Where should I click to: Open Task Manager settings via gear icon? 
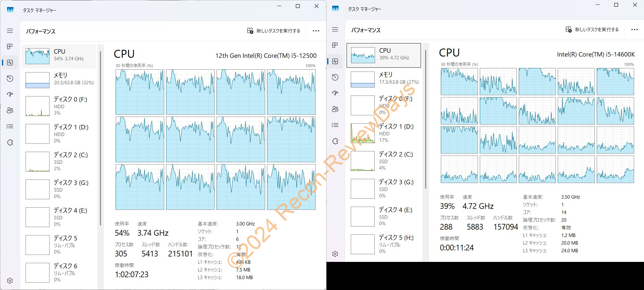click(10, 281)
